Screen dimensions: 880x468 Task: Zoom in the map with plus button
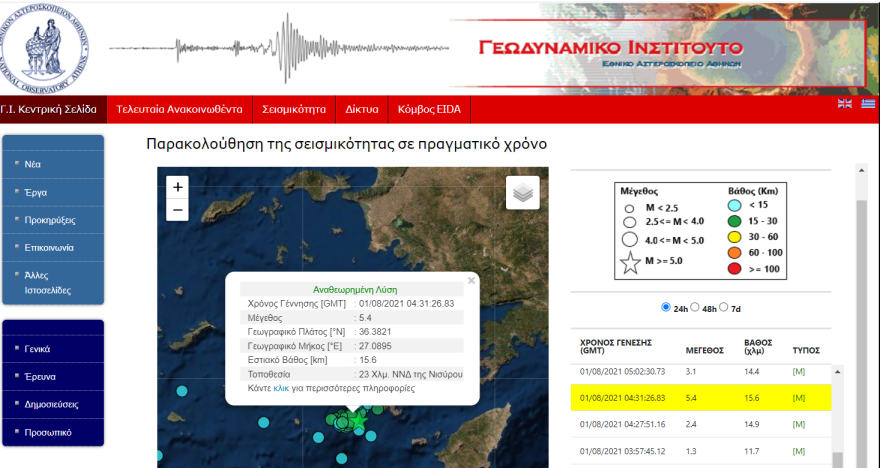point(177,187)
